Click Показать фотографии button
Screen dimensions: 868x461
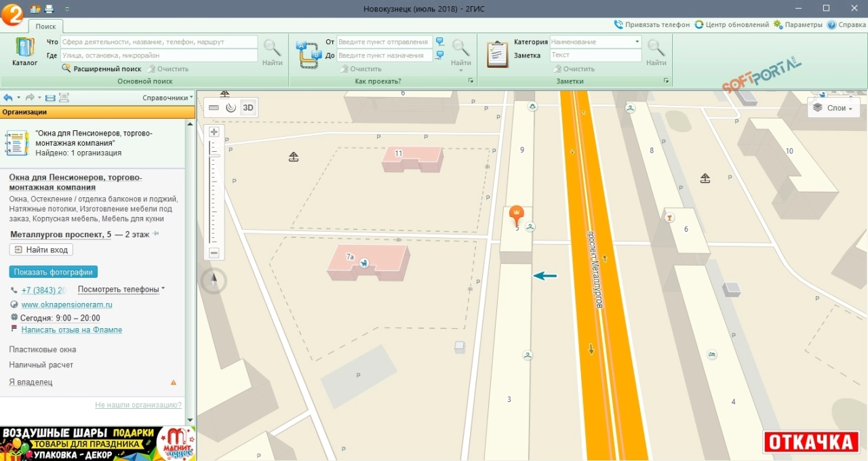point(54,272)
